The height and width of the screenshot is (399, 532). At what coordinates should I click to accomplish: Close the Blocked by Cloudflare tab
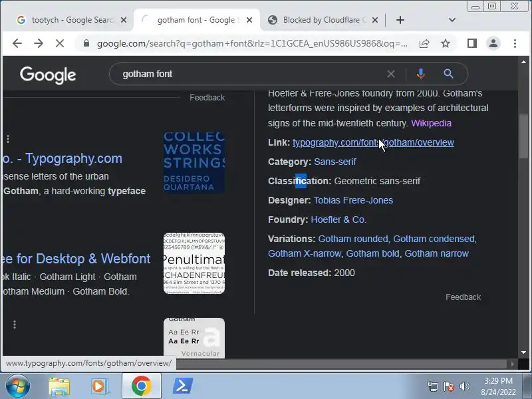point(375,20)
